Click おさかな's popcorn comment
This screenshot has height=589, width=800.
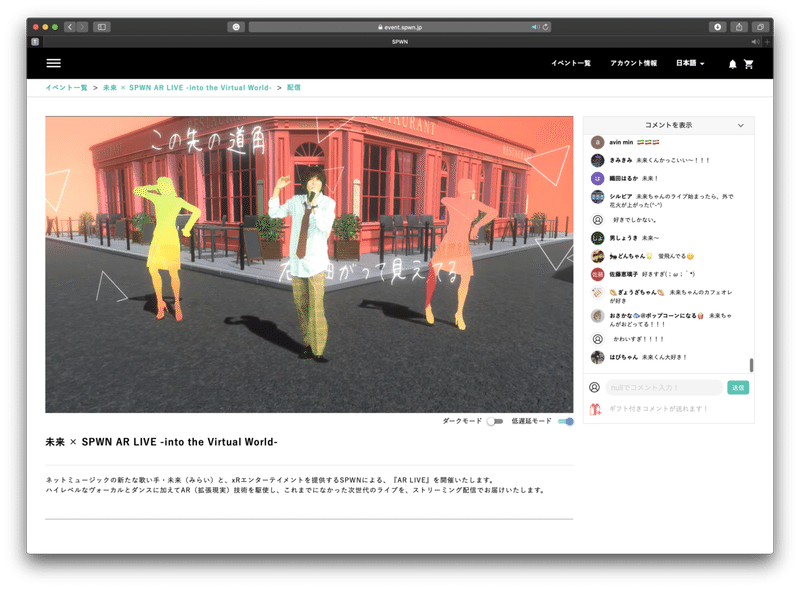[670, 320]
